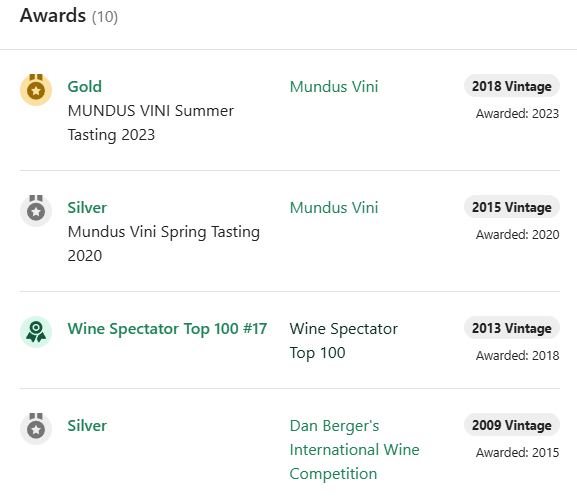Open Wine Spectator Top 100 #17 link
The width and height of the screenshot is (577, 499).
coord(167,329)
